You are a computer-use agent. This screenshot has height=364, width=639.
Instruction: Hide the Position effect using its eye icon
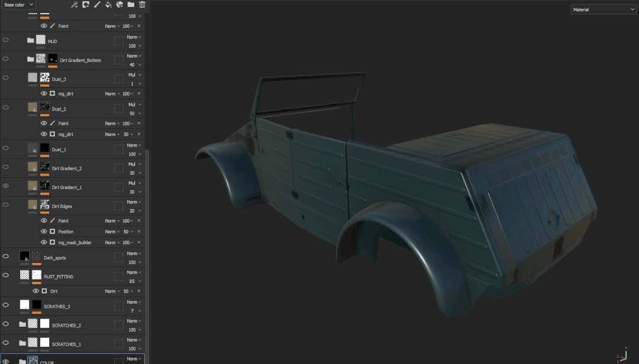(44, 231)
